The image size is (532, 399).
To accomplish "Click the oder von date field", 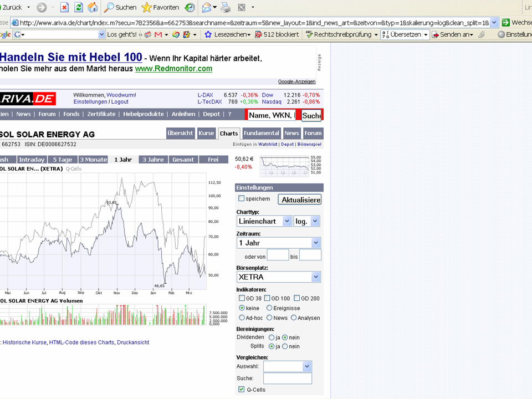I will [278, 255].
